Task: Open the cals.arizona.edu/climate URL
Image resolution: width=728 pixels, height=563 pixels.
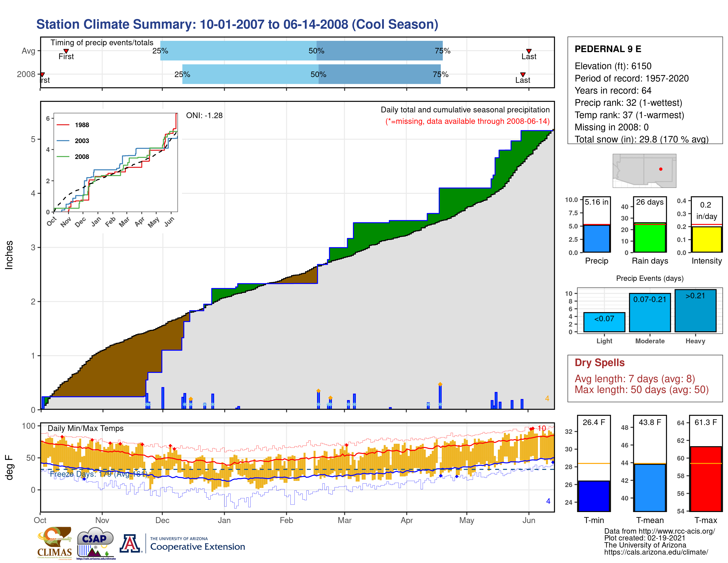Action: tap(656, 552)
